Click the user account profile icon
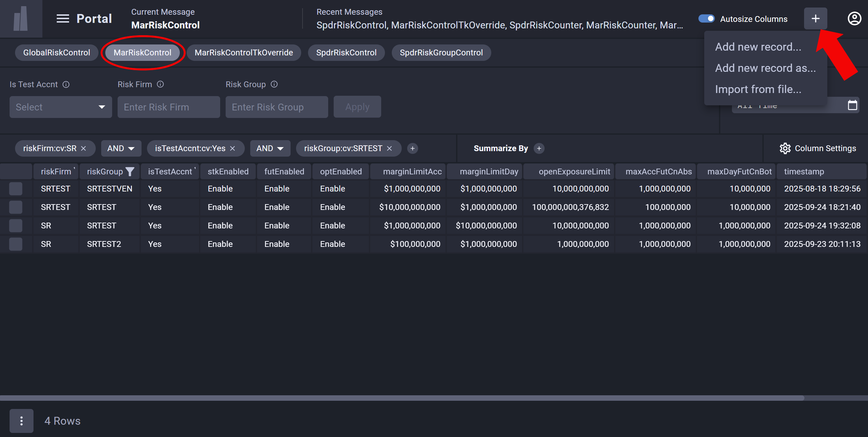 (854, 18)
